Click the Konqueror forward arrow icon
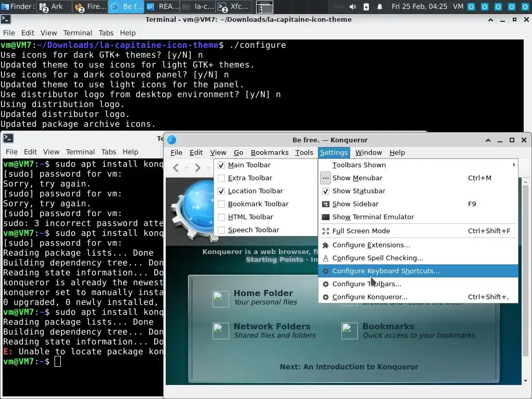 tap(198, 168)
